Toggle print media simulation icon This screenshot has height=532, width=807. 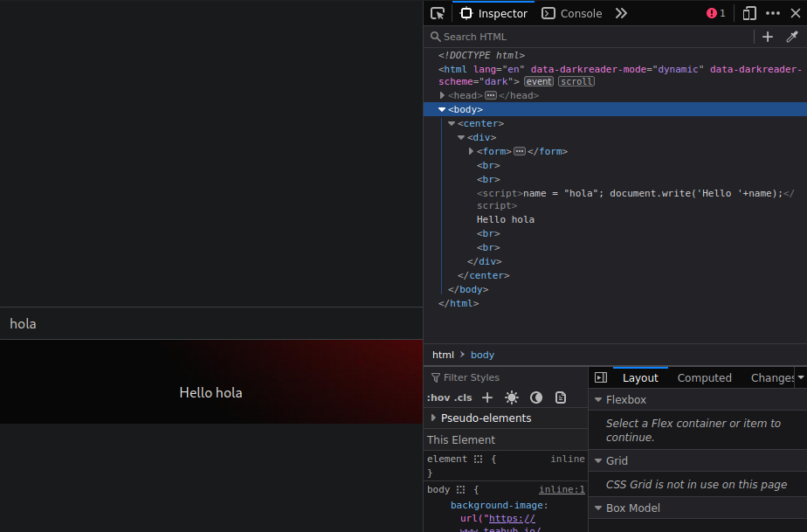561,397
